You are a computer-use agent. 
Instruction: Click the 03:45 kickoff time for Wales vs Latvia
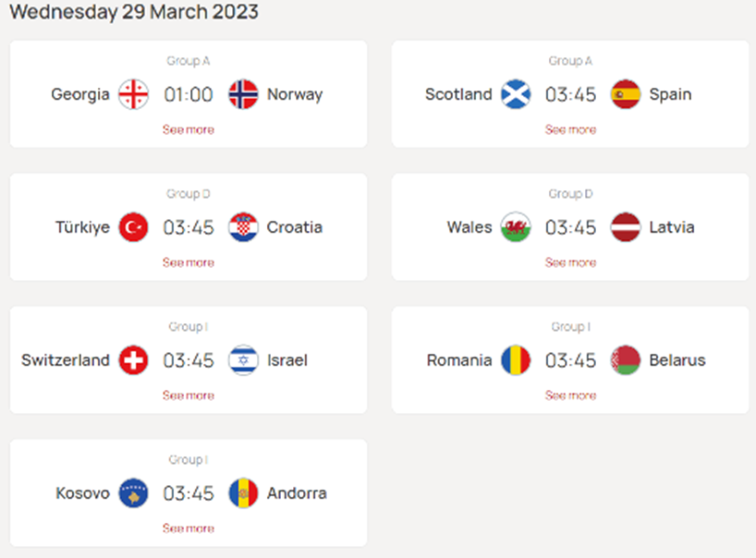[570, 227]
